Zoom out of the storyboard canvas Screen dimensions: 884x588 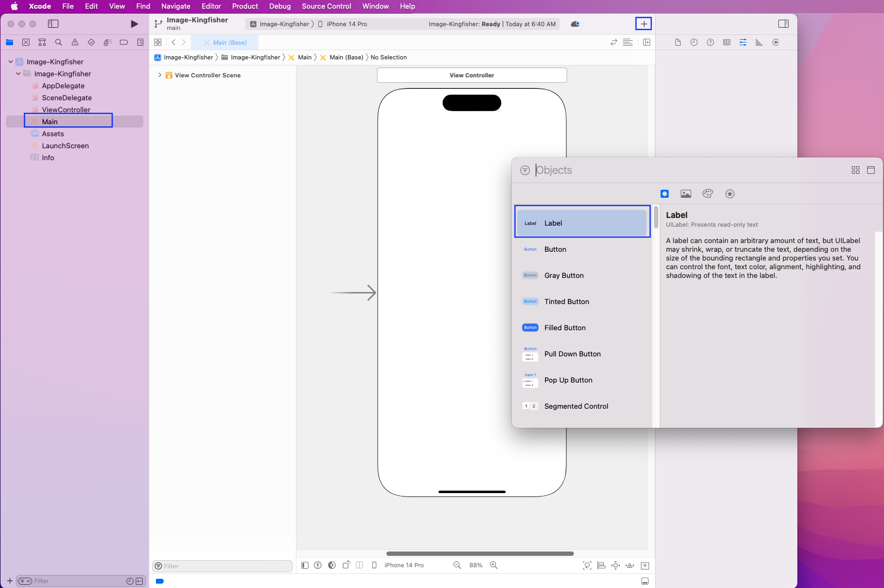(457, 565)
